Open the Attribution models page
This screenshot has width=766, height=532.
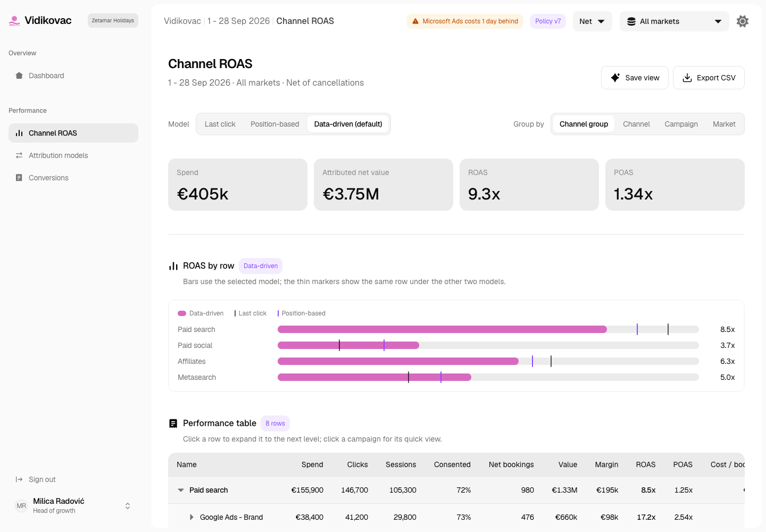[x=73, y=155]
